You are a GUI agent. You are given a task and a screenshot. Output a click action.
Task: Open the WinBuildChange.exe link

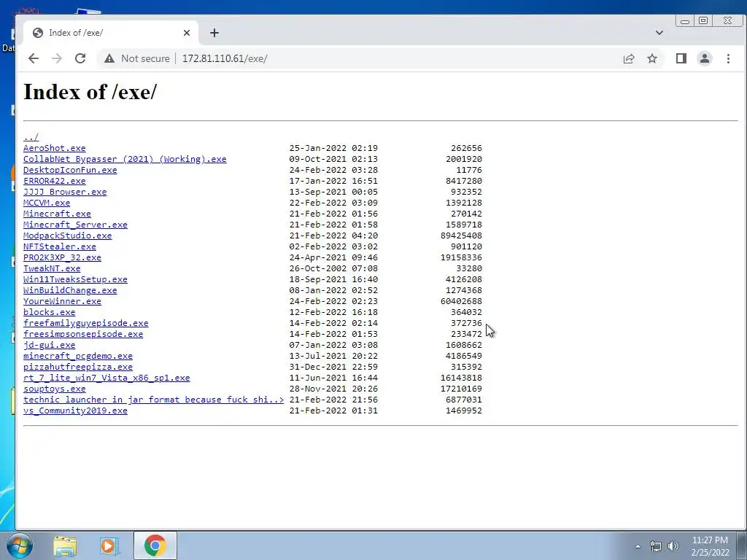(70, 290)
